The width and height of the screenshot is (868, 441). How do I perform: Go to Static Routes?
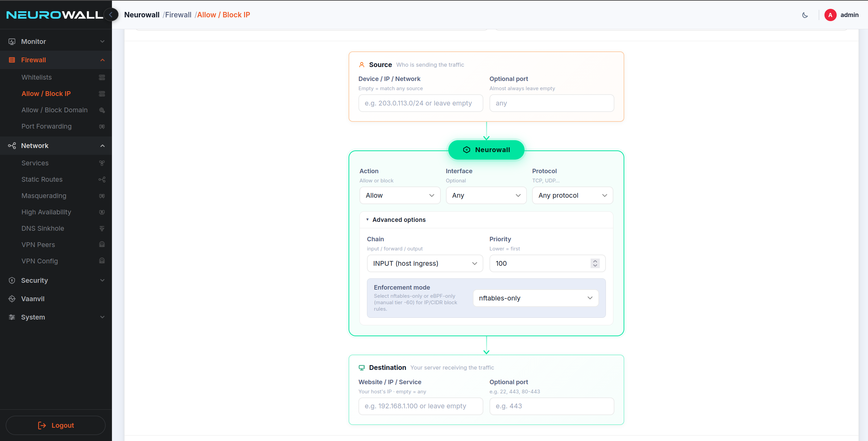[42, 180]
